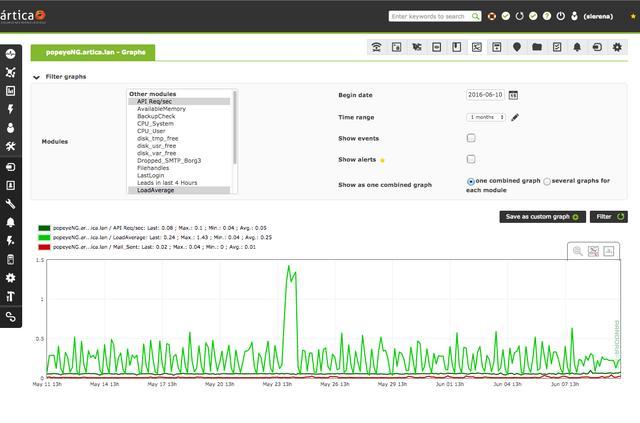Click the power logout icon in header

click(561, 16)
